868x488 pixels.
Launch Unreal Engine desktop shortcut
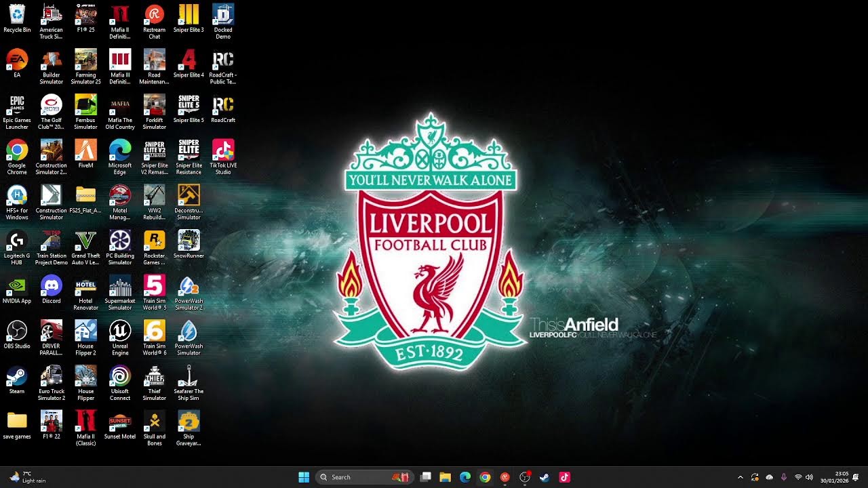(120, 338)
